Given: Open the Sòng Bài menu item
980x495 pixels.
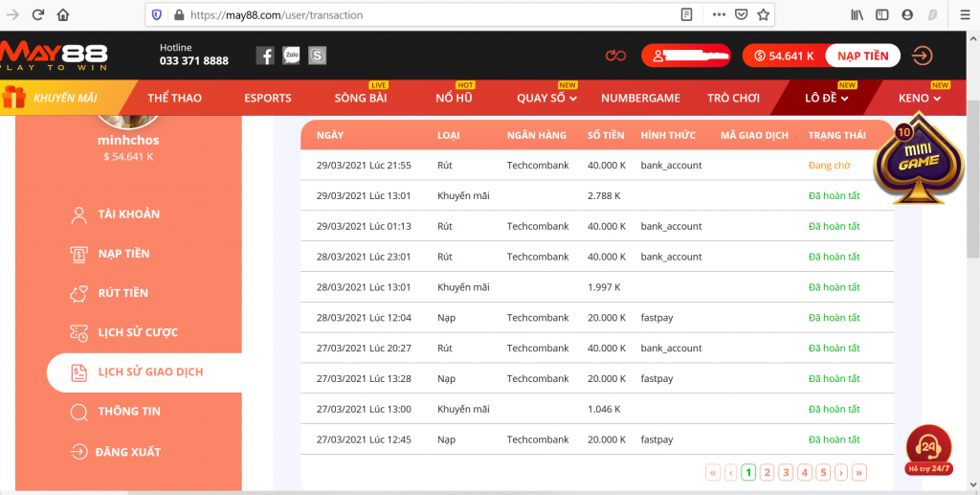Looking at the screenshot, I should (x=361, y=98).
